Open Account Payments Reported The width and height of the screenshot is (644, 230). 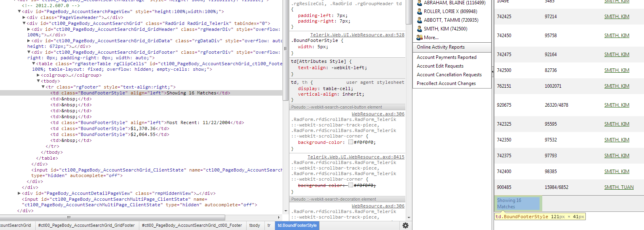[x=446, y=57]
